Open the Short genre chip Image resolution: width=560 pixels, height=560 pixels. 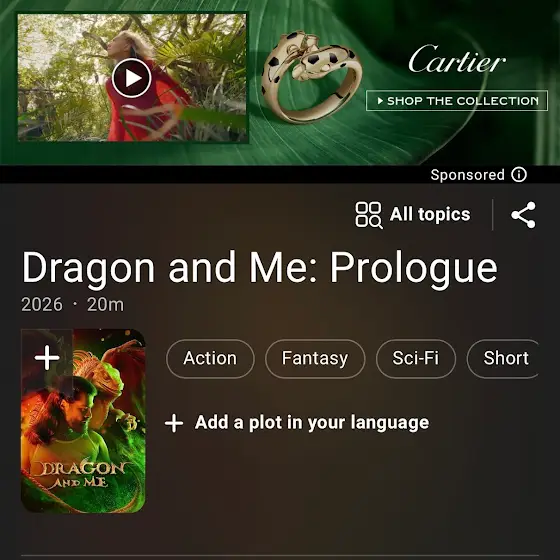click(x=503, y=359)
